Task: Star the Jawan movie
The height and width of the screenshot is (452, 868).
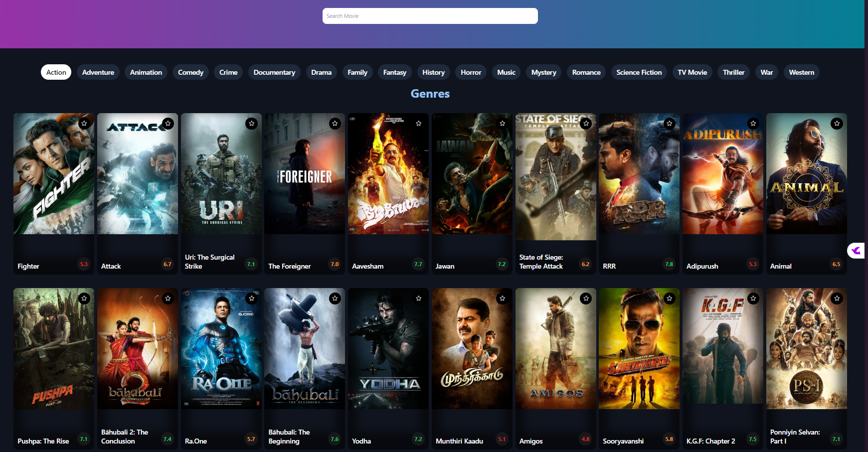Action: pos(503,123)
